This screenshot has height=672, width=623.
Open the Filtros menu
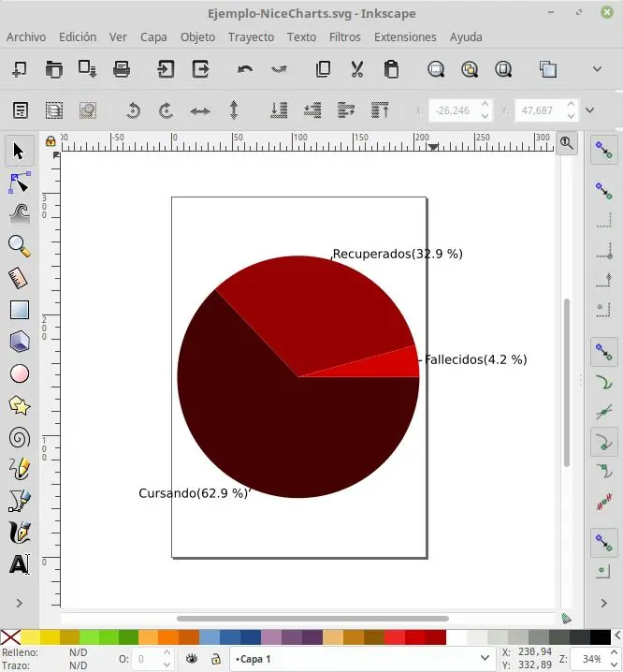(x=345, y=37)
